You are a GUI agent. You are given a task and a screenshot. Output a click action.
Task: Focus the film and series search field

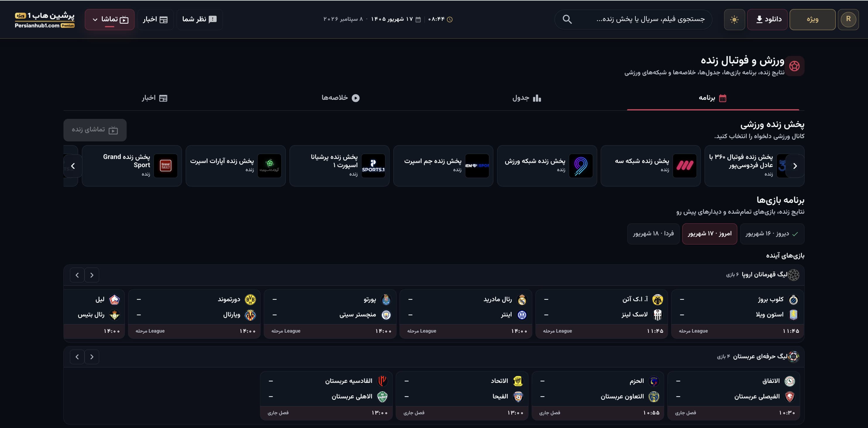pos(633,20)
